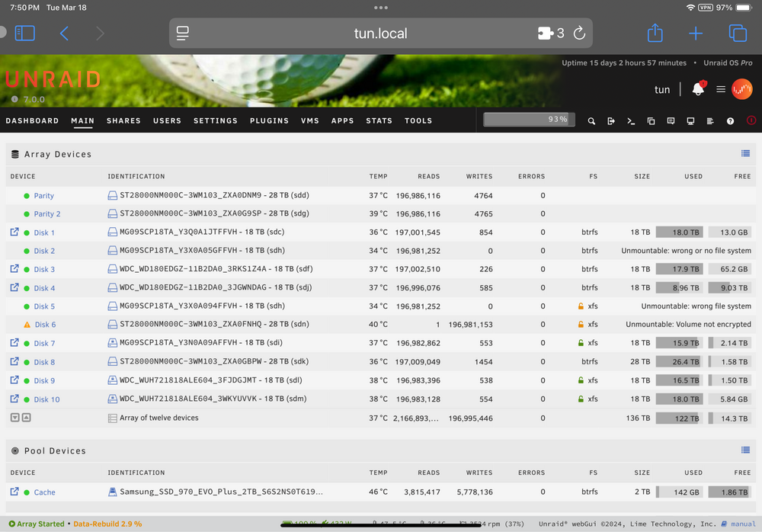Click the Parity sdd drive icon
The image size is (762, 532).
coord(112,195)
